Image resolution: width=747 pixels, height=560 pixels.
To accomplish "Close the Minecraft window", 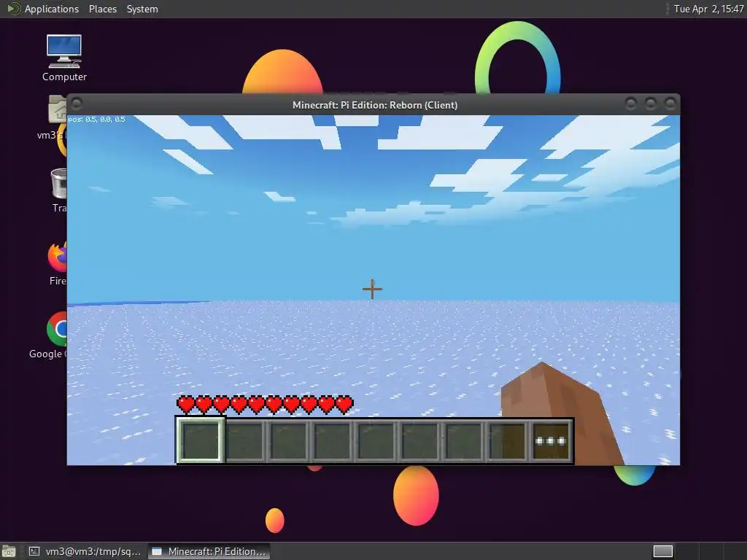I will pos(671,104).
